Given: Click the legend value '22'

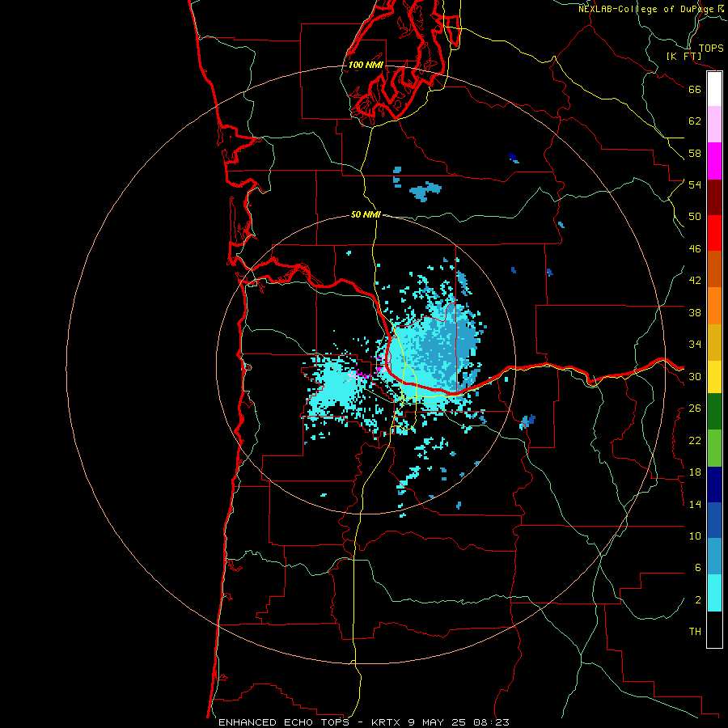Looking at the screenshot, I should [695, 441].
